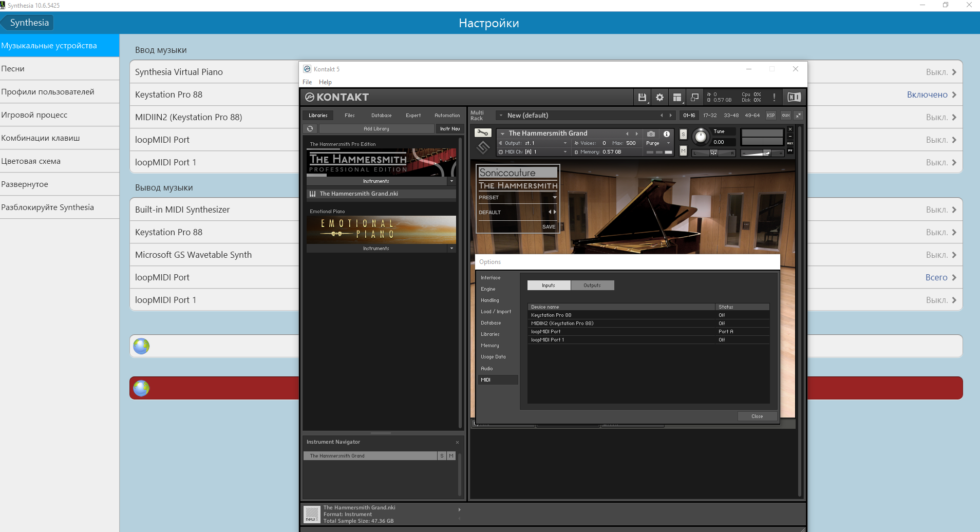Open the Kontakt Help menu
Screen dimensions: 980x532
[x=325, y=82]
